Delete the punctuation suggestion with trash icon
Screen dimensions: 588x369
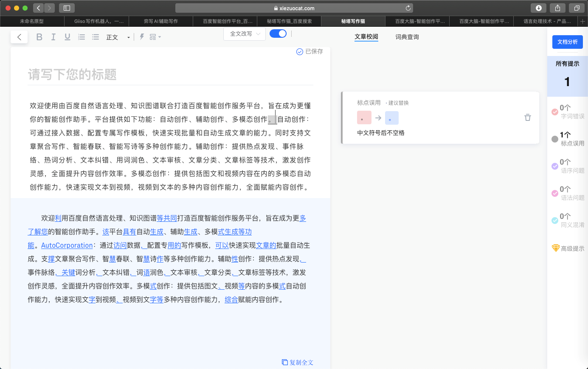pos(528,117)
